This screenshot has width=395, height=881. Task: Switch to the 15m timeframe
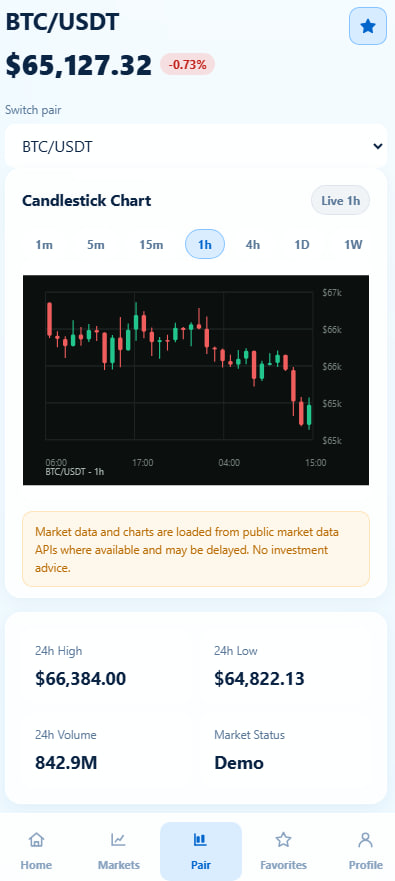coord(151,244)
